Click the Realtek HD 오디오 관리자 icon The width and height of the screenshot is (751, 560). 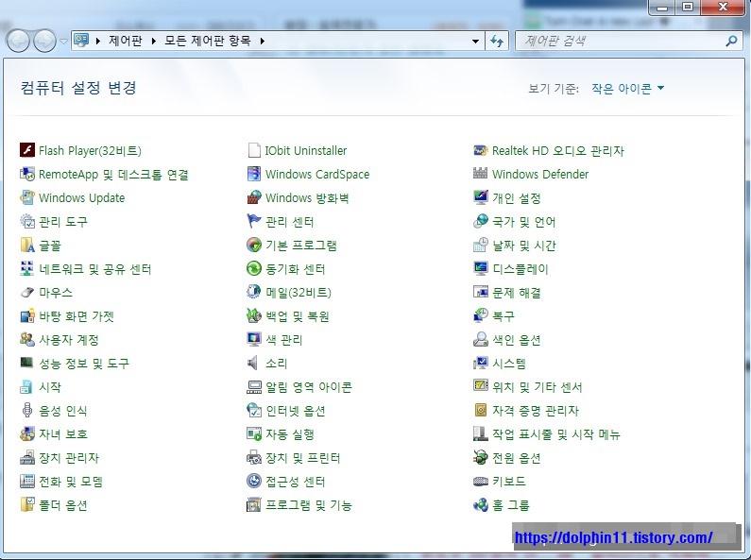click(x=481, y=150)
